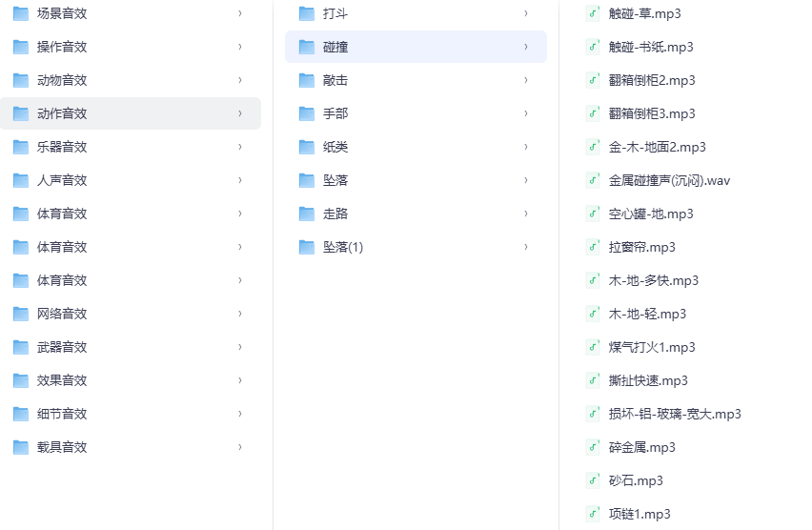Image resolution: width=812 pixels, height=530 pixels.
Task: Select the file 煤气打火1.mp3
Action: 652,347
